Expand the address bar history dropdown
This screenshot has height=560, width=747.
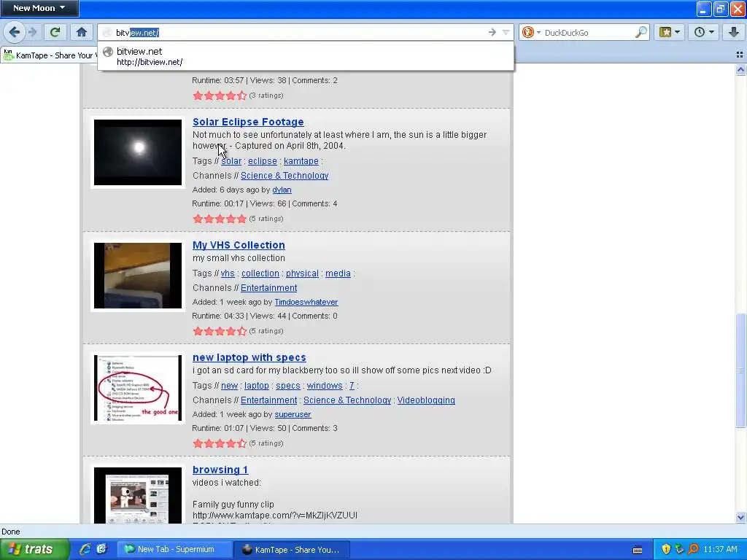pos(506,32)
